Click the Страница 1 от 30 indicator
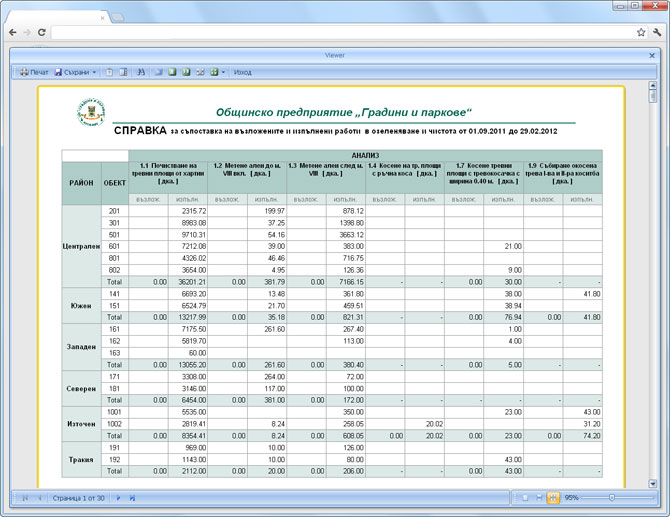The width and height of the screenshot is (670, 517). (79, 498)
